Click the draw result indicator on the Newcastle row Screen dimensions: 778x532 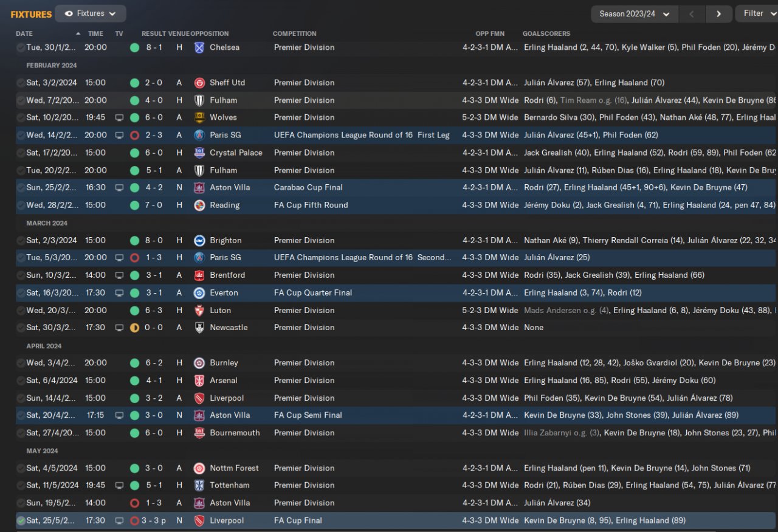tap(134, 328)
